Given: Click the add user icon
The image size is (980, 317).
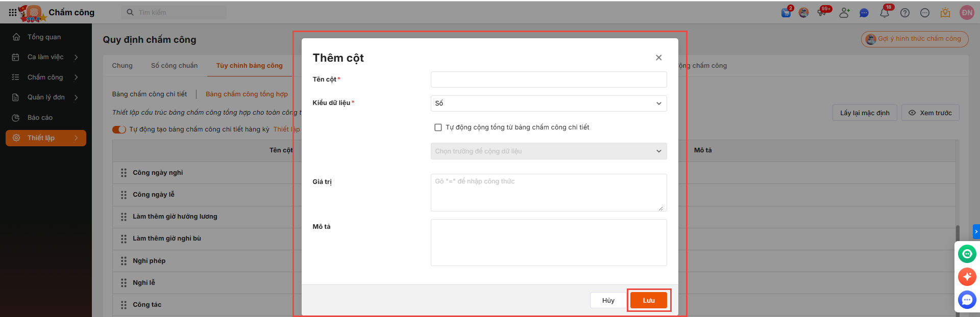Looking at the screenshot, I should tap(844, 13).
